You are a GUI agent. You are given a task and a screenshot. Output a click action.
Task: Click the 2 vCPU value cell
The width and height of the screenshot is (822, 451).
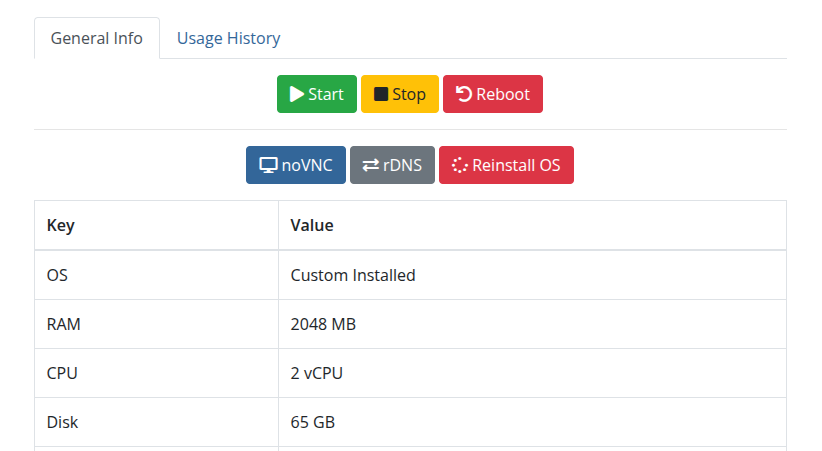(x=317, y=373)
